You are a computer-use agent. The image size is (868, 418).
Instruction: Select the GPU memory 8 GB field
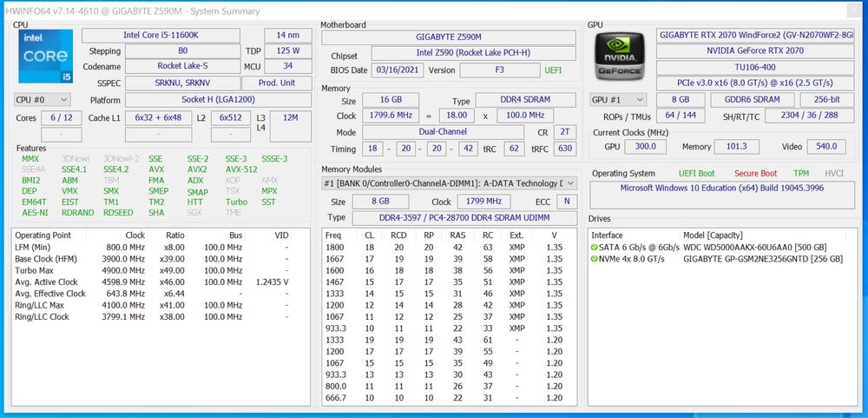[x=681, y=100]
